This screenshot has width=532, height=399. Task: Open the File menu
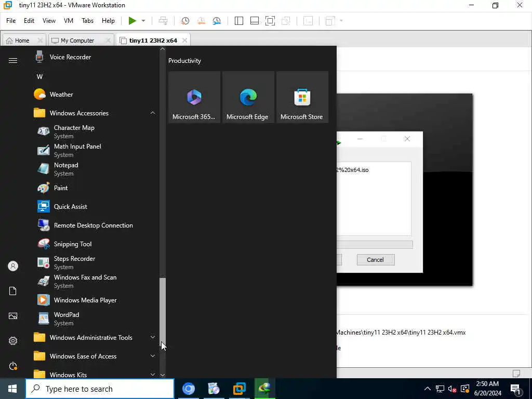point(11,21)
